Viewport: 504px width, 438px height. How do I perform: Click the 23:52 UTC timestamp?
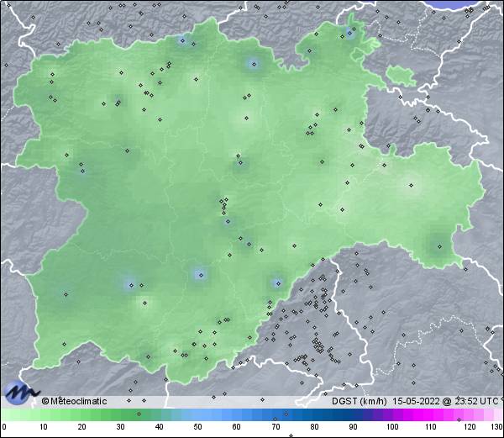[x=476, y=401]
